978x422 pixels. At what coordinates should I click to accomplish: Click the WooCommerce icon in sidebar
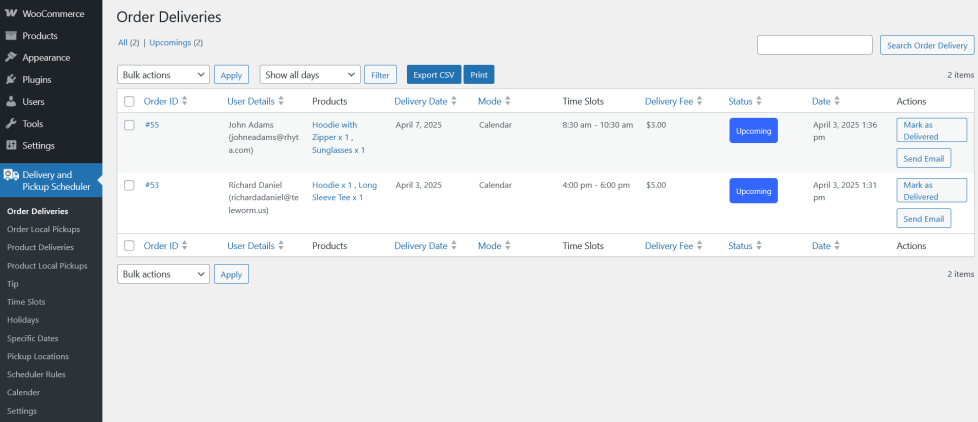click(x=11, y=14)
